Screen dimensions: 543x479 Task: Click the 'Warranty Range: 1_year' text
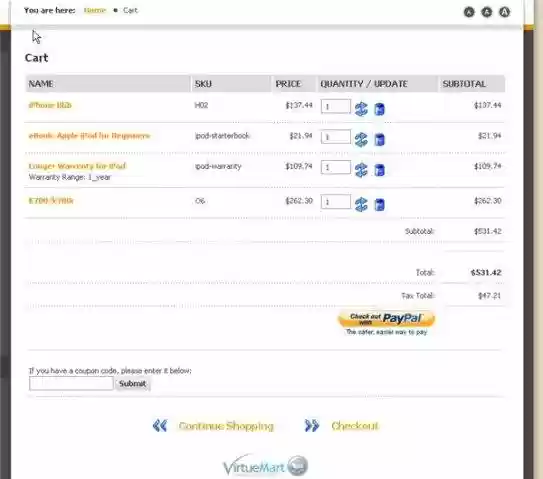pyautogui.click(x=70, y=177)
